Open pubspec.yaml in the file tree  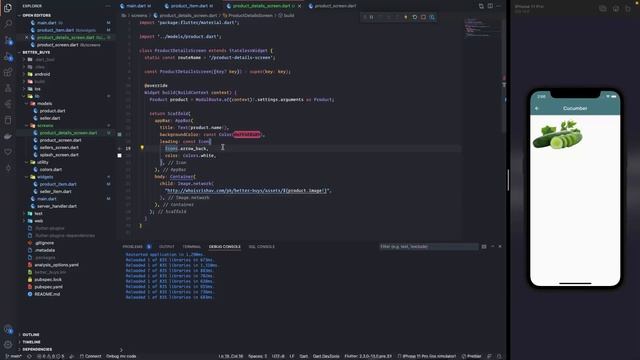click(x=48, y=287)
